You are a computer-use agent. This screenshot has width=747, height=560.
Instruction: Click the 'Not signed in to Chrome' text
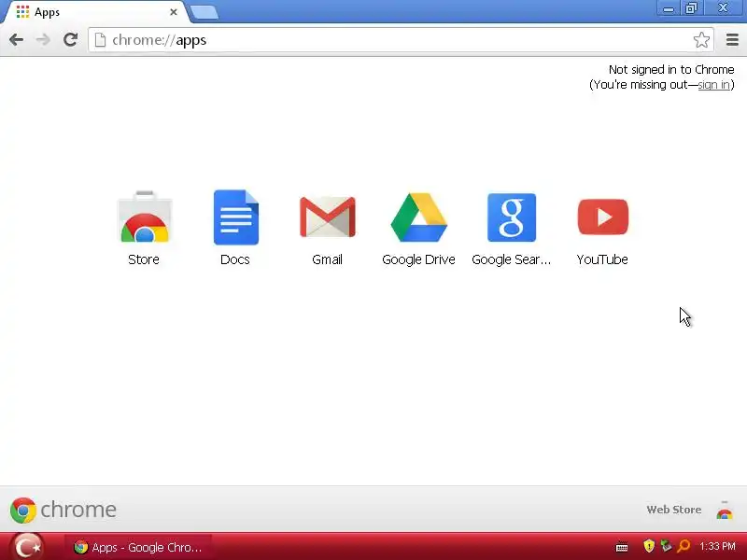(x=671, y=69)
